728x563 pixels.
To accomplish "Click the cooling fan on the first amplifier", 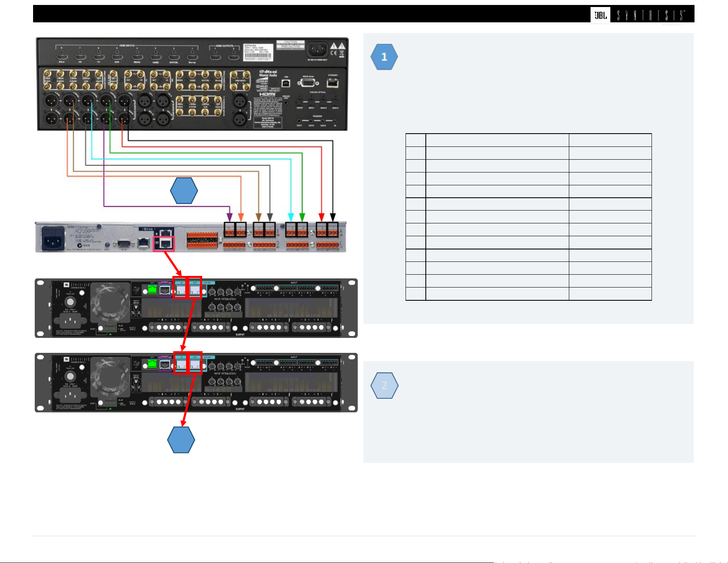I will tap(110, 302).
